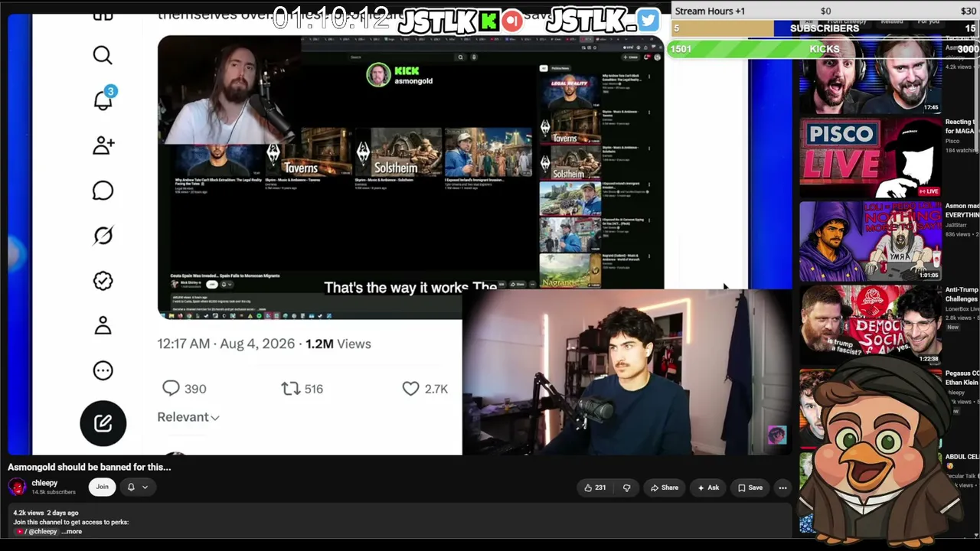
Task: Click the 1.2M Views count
Action: pyautogui.click(x=338, y=344)
